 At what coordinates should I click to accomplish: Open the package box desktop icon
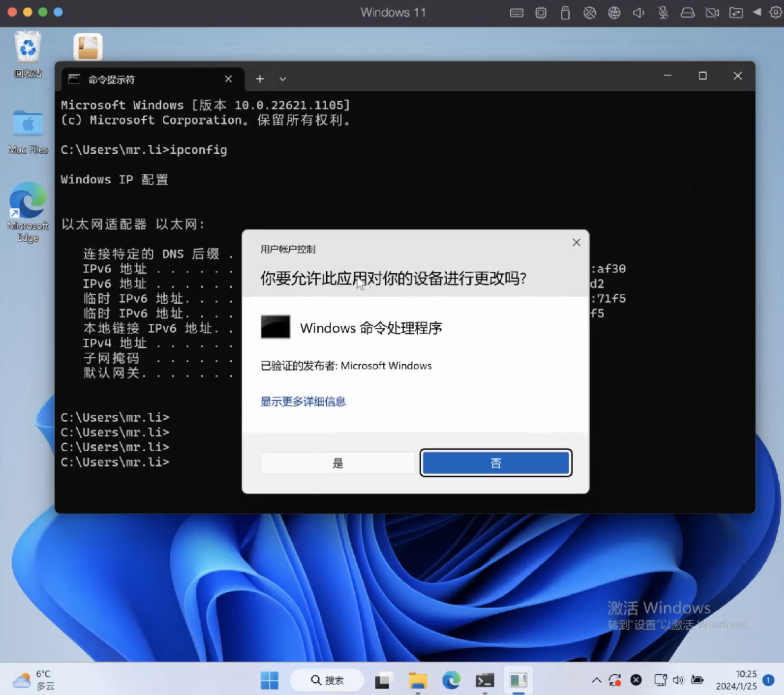[x=88, y=47]
